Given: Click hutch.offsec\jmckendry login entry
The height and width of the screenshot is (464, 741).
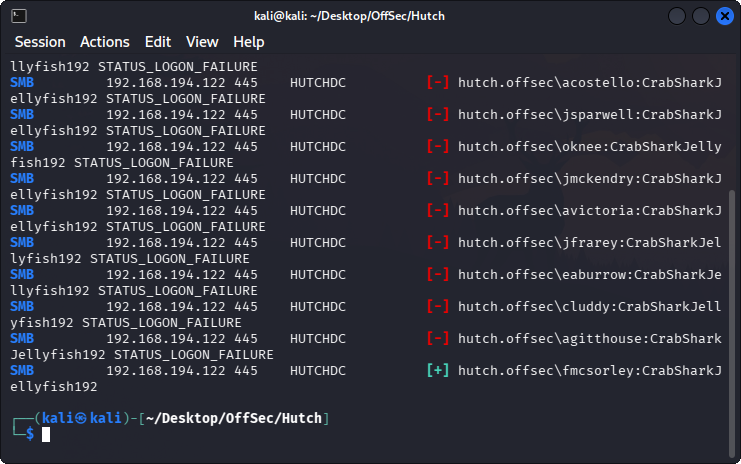Looking at the screenshot, I should coord(590,179).
